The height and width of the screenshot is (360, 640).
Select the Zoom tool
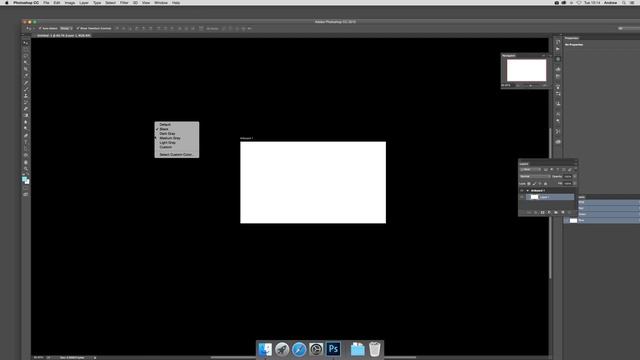click(26, 169)
